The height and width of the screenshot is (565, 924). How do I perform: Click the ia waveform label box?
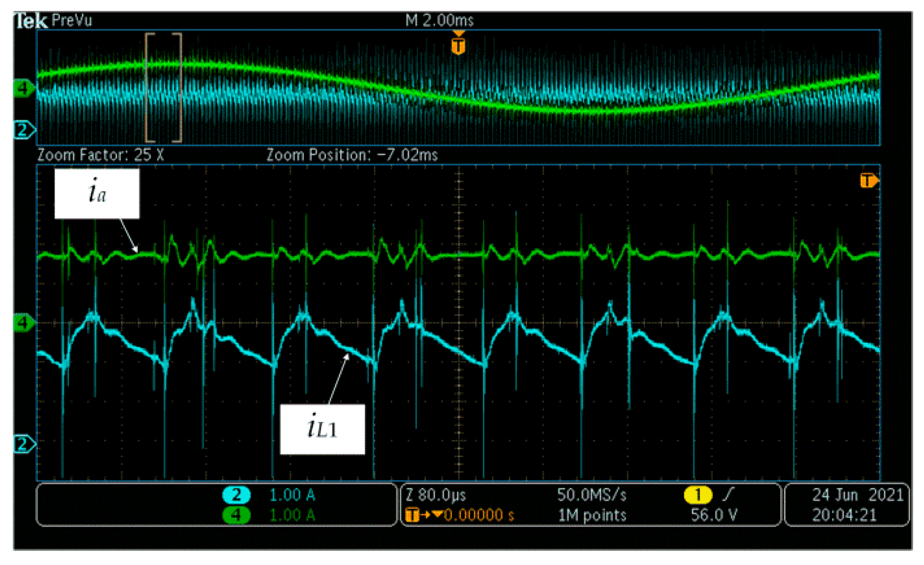click(x=97, y=194)
